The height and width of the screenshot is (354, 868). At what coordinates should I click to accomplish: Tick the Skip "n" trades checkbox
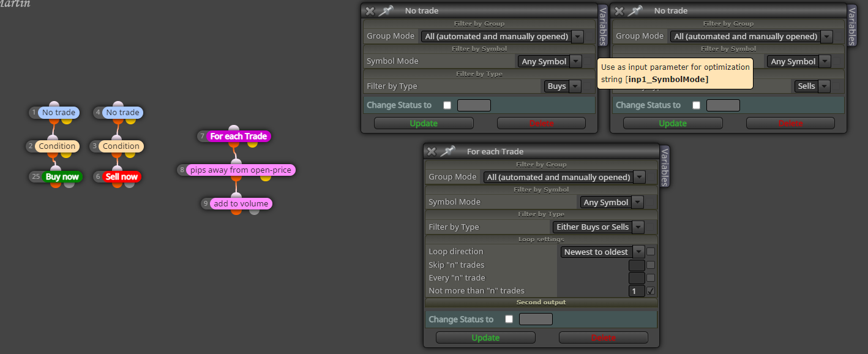click(x=651, y=265)
